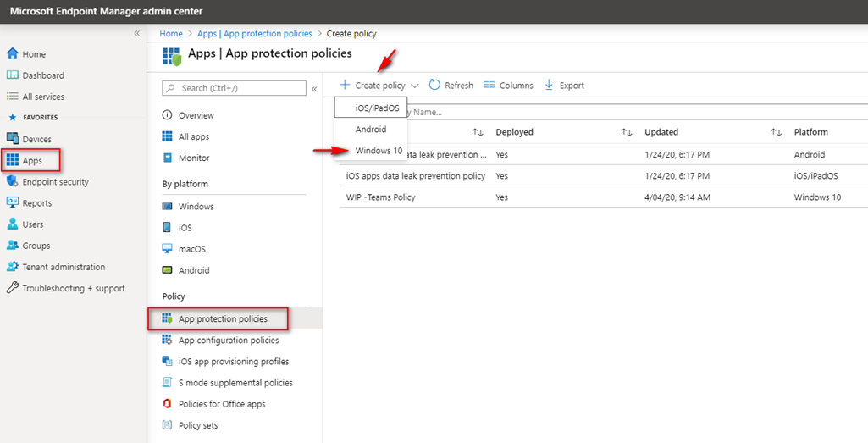Click the Monitor book icon
This screenshot has height=443, width=868.
coord(167,158)
